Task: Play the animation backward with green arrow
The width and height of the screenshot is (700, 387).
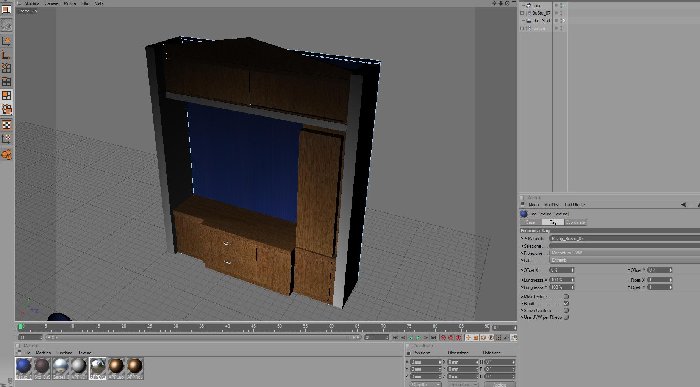Action: [x=410, y=337]
